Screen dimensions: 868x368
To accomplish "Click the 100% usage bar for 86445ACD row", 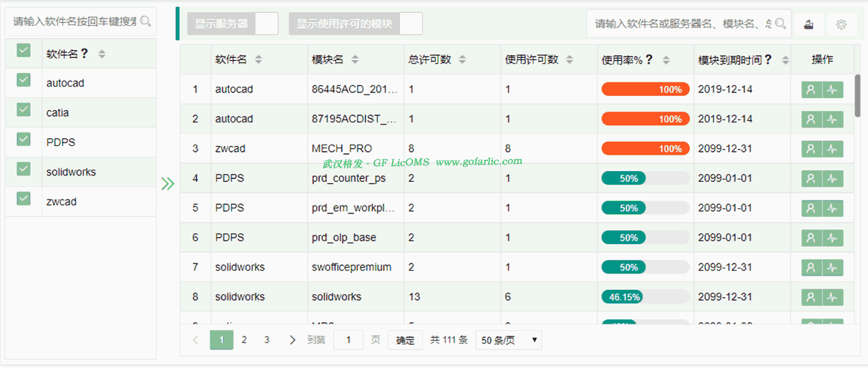I will (645, 89).
